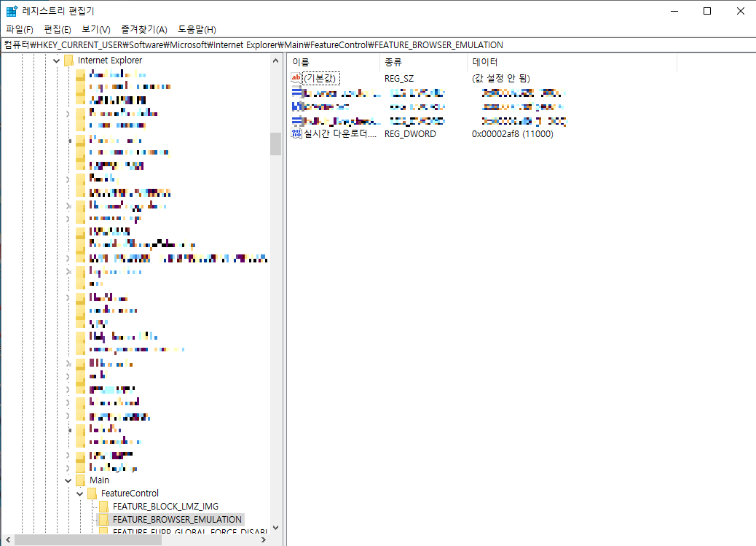
Task: Collapse the Main key node
Action: click(x=68, y=480)
